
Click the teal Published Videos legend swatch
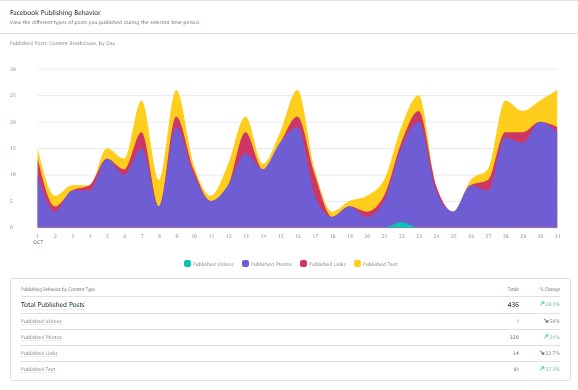pyautogui.click(x=187, y=264)
